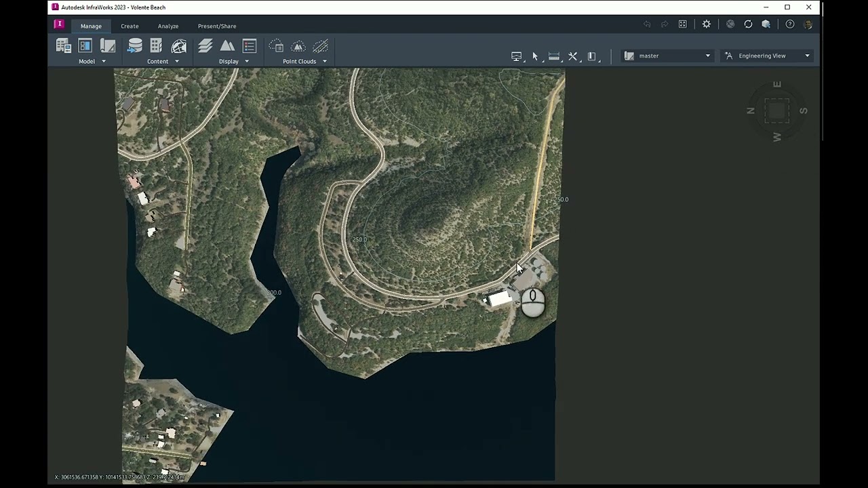Screen dimensions: 868x488
Task: Open the display monitor view settings tool
Action: (x=517, y=56)
